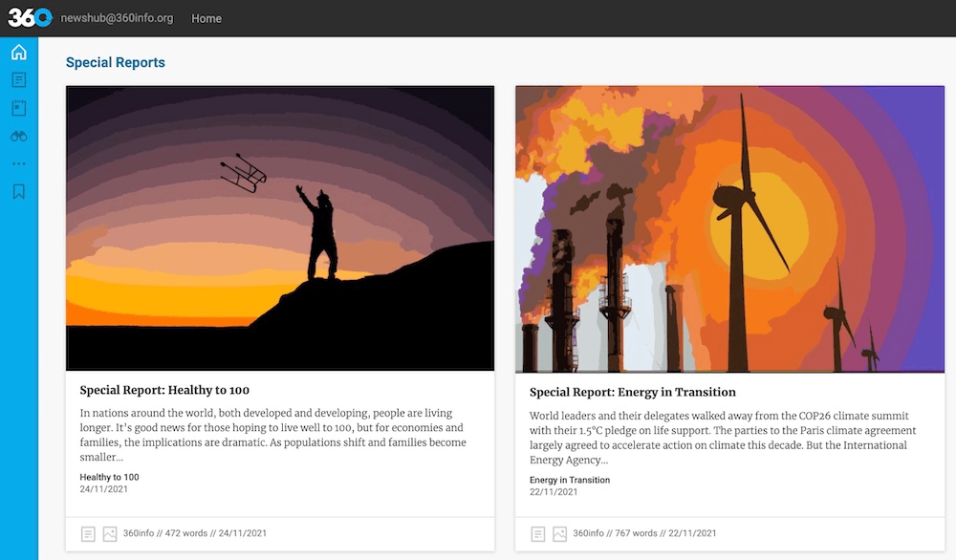
Task: Click the Special Reports section heading
Action: 116,63
